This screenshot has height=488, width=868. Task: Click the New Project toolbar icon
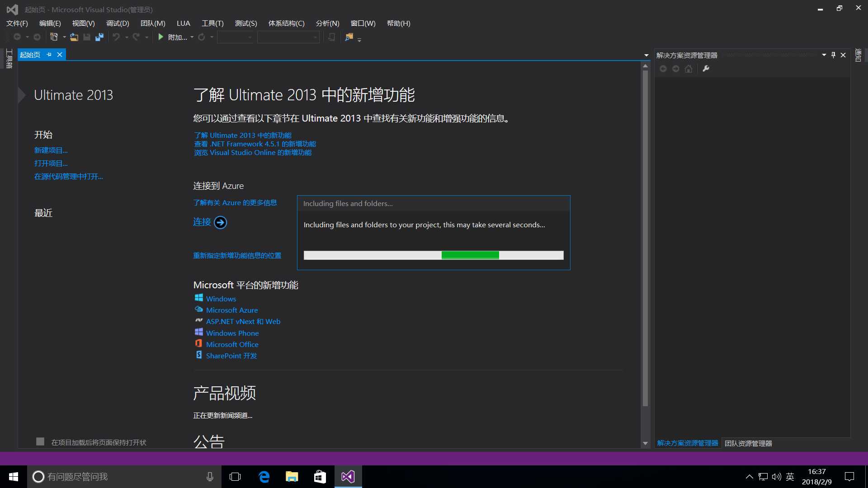(54, 37)
